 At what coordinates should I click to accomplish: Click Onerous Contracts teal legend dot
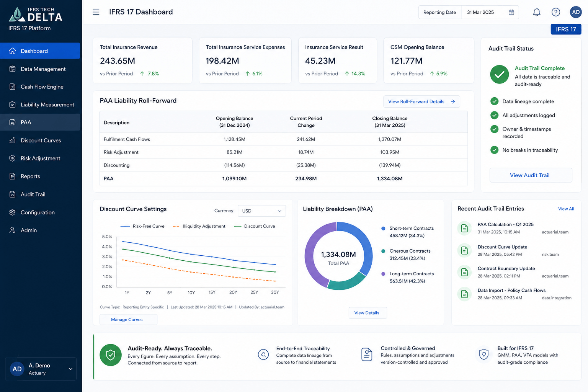383,251
